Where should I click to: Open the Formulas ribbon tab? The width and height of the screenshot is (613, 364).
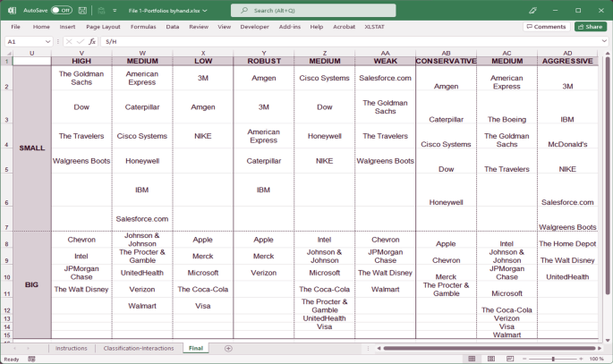(143, 27)
